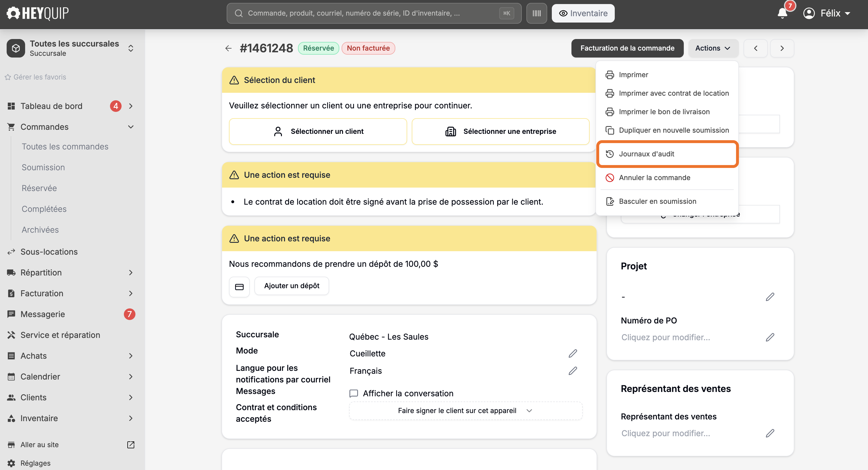Focus the global search field
The height and width of the screenshot is (470, 868).
coord(374,13)
